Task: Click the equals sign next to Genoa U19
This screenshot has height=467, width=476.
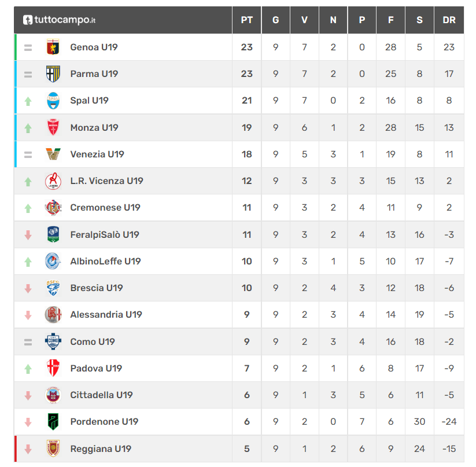Action: pos(28,47)
